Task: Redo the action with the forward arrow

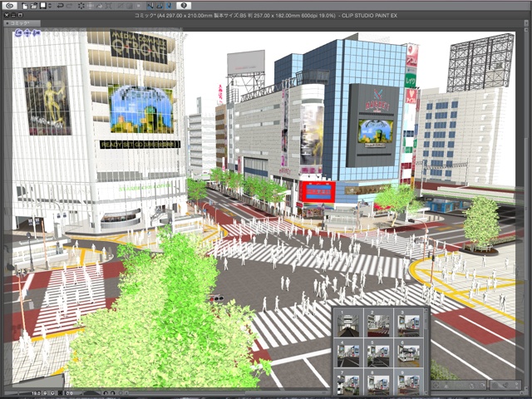Action: (70, 6)
